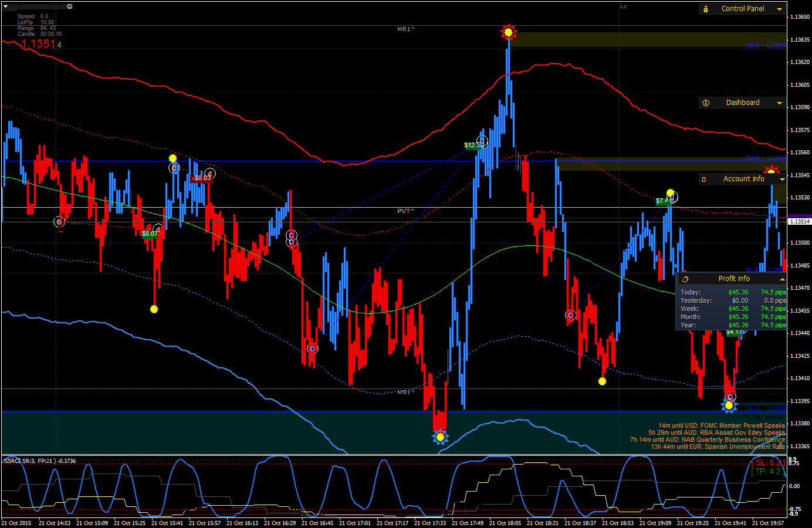The width and height of the screenshot is (812, 528).
Task: Click the FOMC Member Powell Speaks news line
Action: tap(721, 426)
